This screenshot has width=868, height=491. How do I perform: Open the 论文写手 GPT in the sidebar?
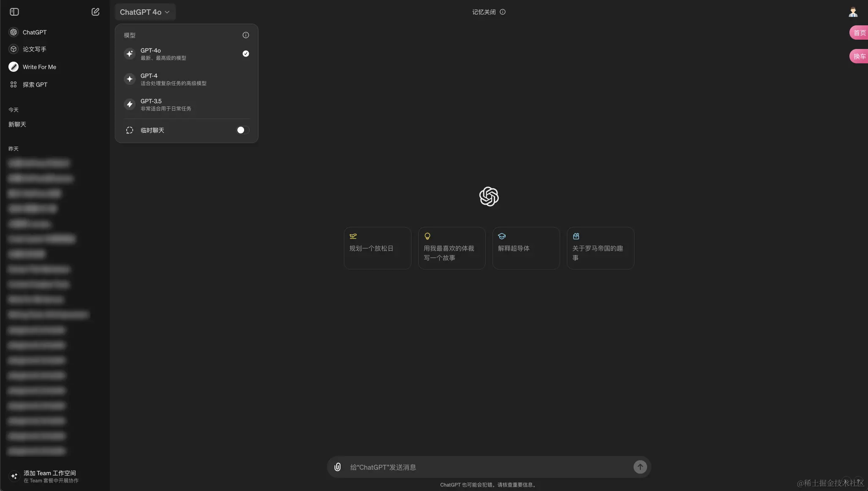pyautogui.click(x=34, y=49)
